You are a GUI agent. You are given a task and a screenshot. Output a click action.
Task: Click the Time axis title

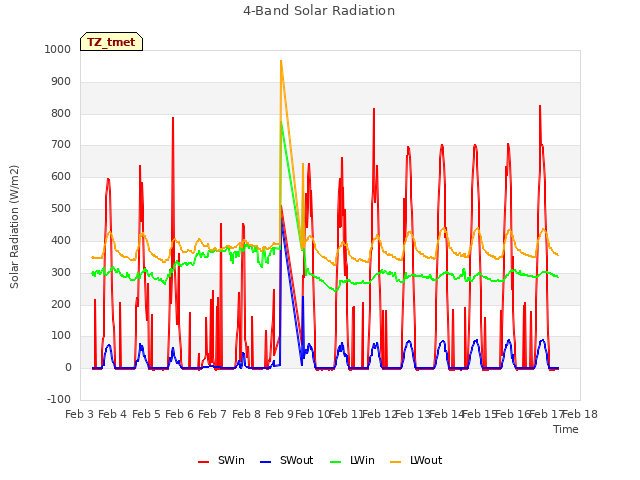coord(565,429)
